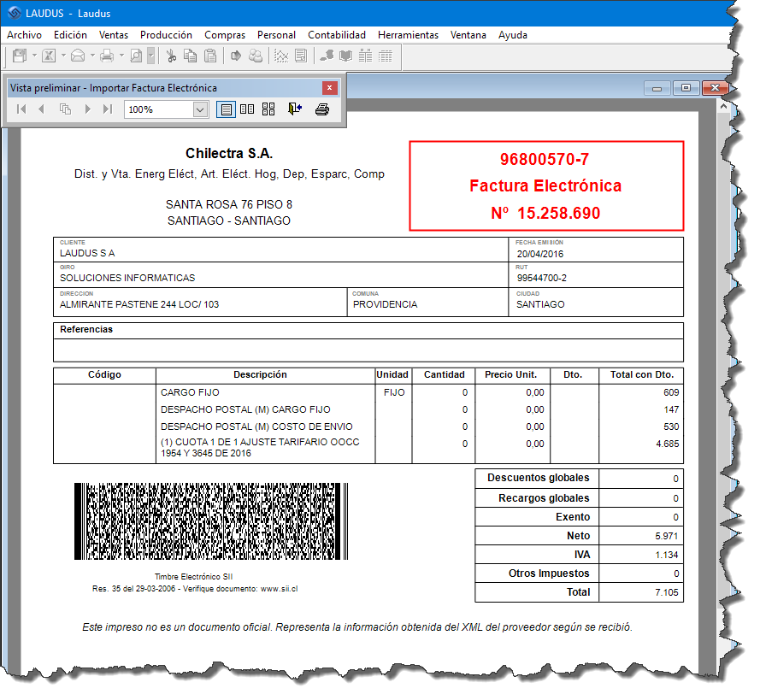Expand the printer icon dropdown arrow
The width and height of the screenshot is (760, 700).
[x=121, y=56]
